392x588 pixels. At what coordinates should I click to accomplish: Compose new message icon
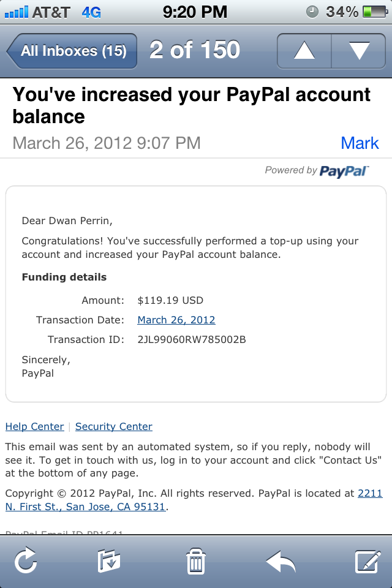(x=367, y=561)
